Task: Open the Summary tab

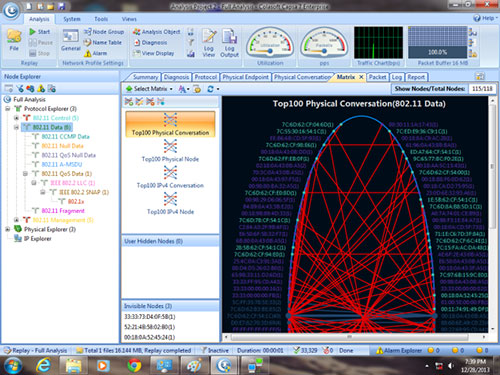Action: click(145, 77)
